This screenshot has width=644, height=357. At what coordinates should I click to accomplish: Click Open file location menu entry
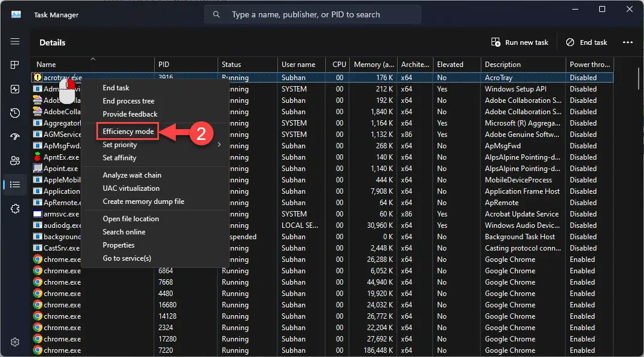[x=130, y=219]
